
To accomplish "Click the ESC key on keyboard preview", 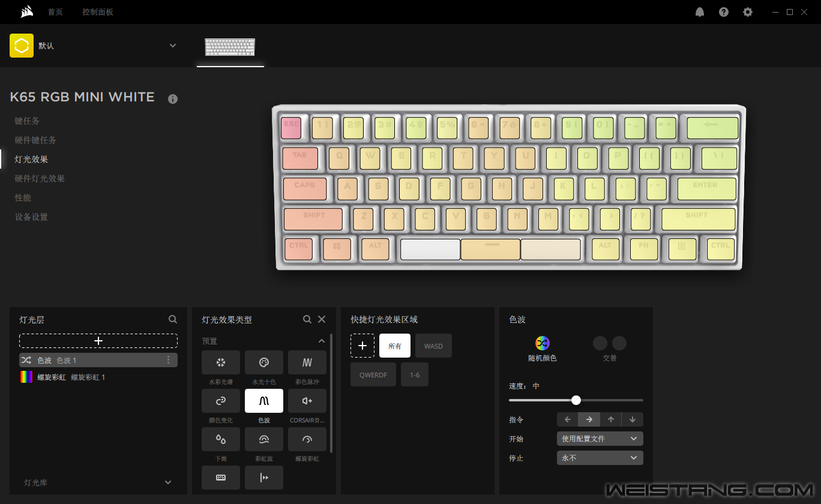I will (291, 127).
